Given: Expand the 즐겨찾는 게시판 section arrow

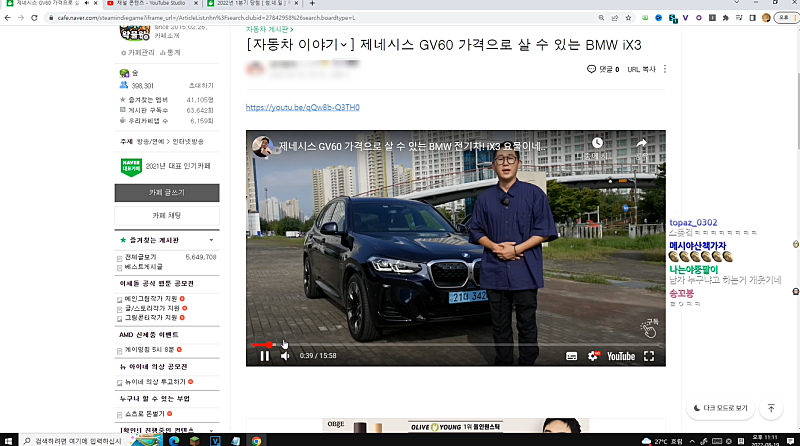Looking at the screenshot, I should (x=211, y=240).
